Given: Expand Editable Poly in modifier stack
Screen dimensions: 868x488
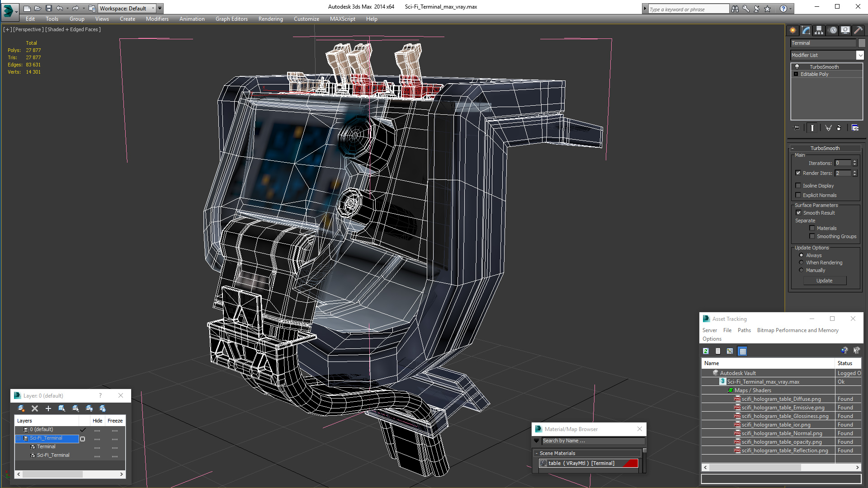Looking at the screenshot, I should click(796, 74).
